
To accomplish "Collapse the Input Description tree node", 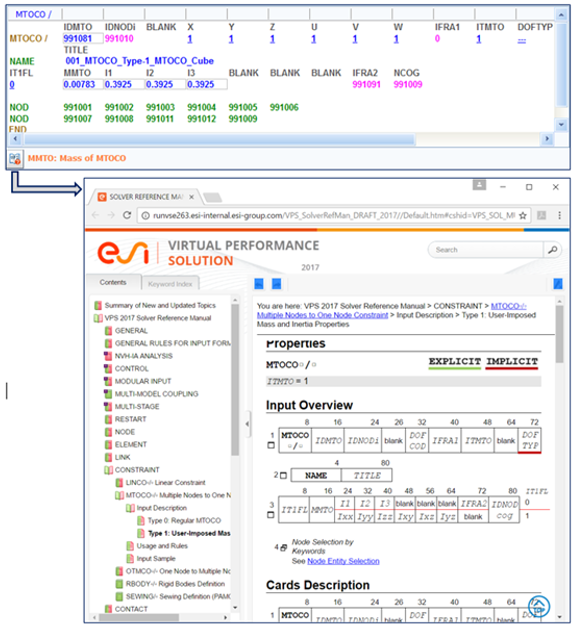I will 130,508.
